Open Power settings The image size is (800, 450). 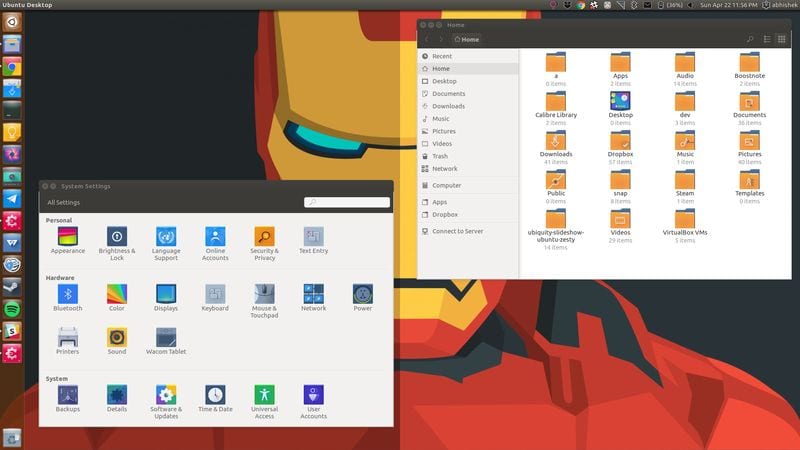pos(363,297)
